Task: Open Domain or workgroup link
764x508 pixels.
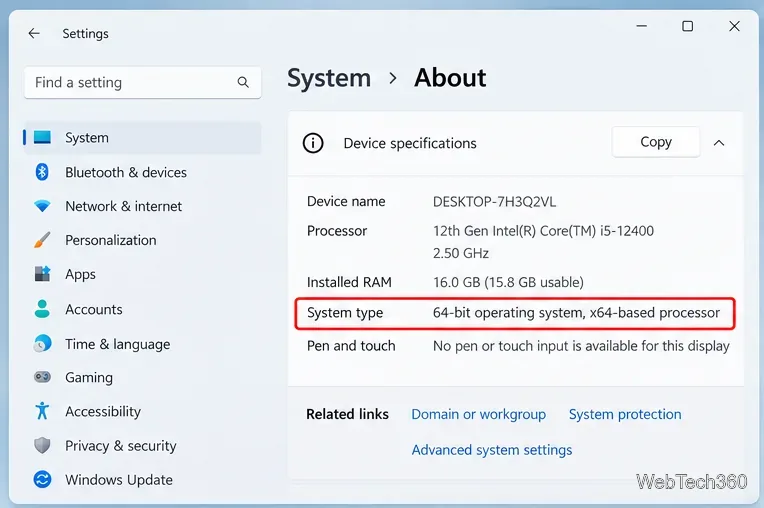Action: click(478, 414)
